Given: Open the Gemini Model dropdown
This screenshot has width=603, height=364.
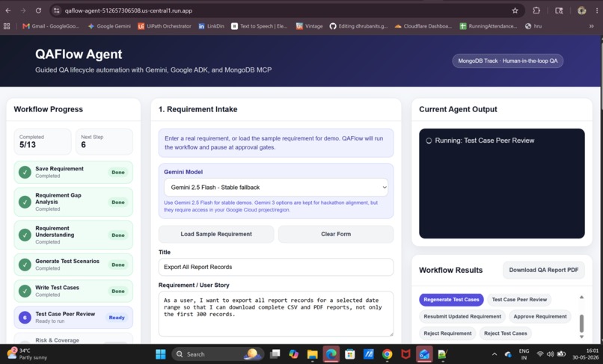Looking at the screenshot, I should (276, 187).
